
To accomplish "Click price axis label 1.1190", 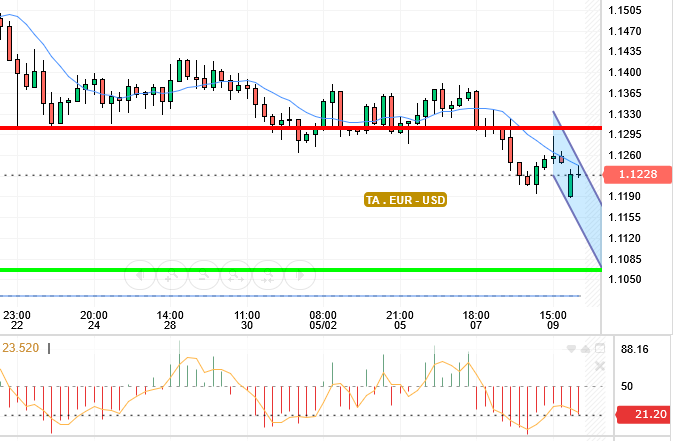I will pos(624,196).
